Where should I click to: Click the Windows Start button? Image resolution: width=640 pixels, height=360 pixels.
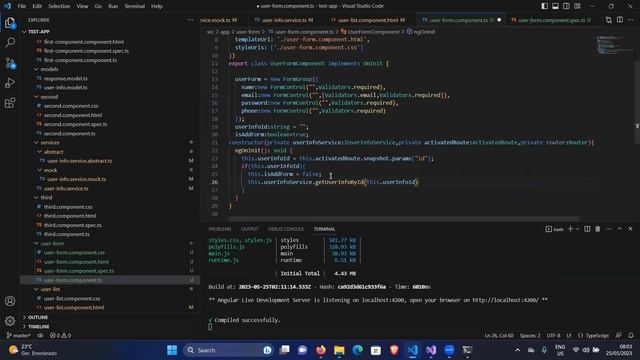pos(172,350)
